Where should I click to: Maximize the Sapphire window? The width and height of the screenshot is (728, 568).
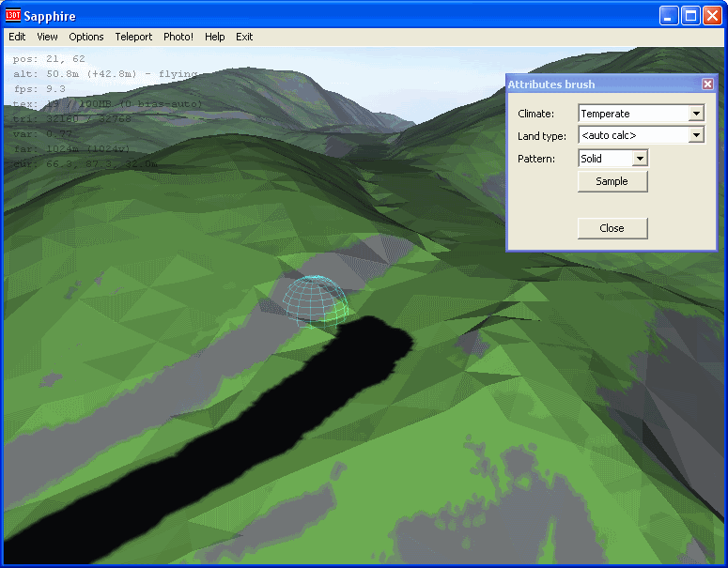tap(689, 16)
